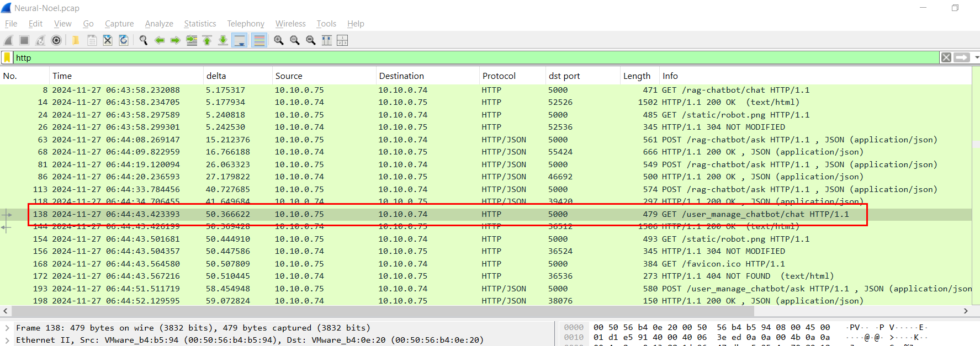Expand the Frame 138 detail tree

coord(7,328)
